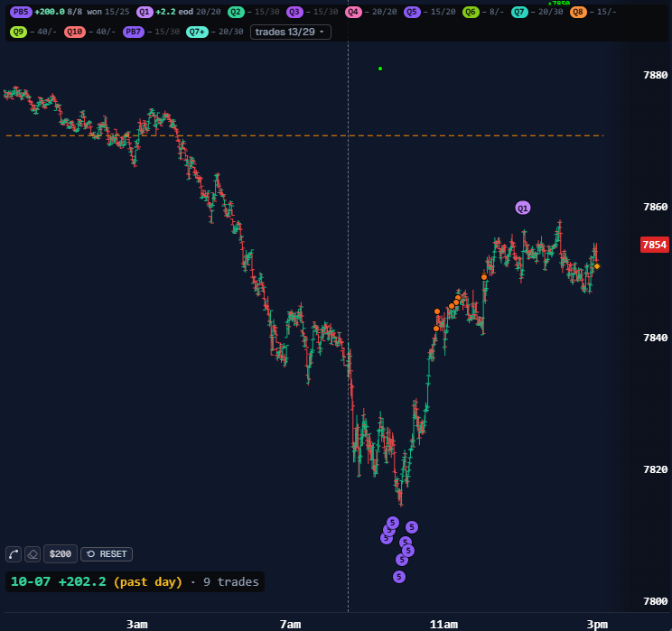The image size is (672, 631).
Task: Click the 7860 price axis label
Action: tap(655, 207)
